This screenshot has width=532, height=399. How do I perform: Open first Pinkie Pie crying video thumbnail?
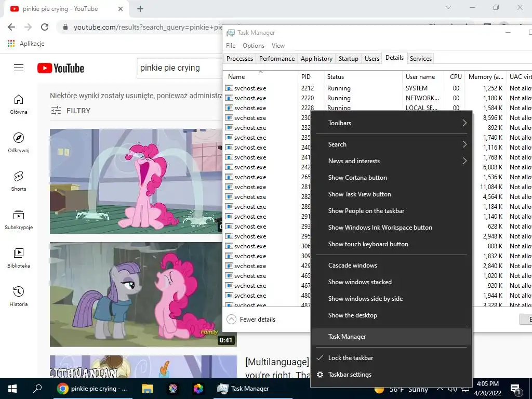[x=136, y=181]
